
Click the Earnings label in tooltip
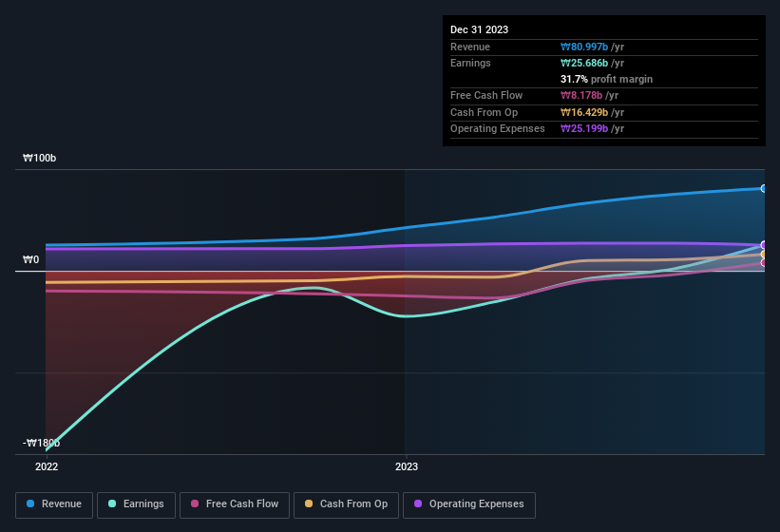(x=470, y=63)
